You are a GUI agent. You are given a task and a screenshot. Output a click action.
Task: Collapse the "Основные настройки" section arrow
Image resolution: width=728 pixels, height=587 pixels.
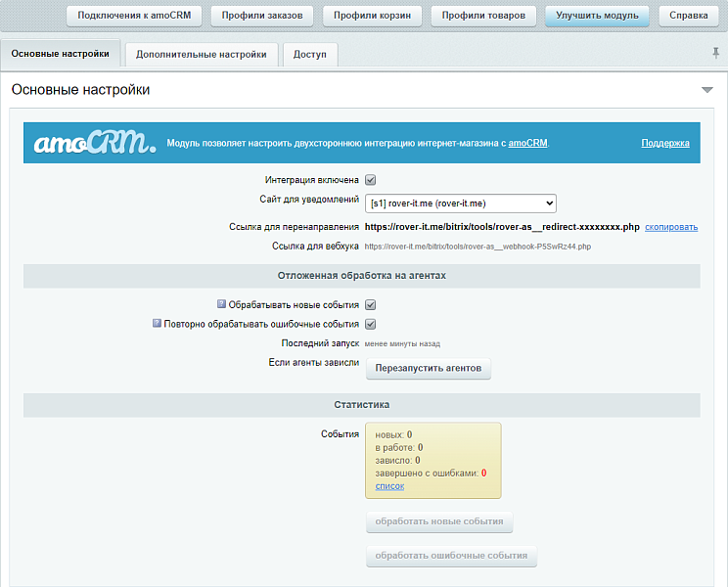click(x=707, y=90)
